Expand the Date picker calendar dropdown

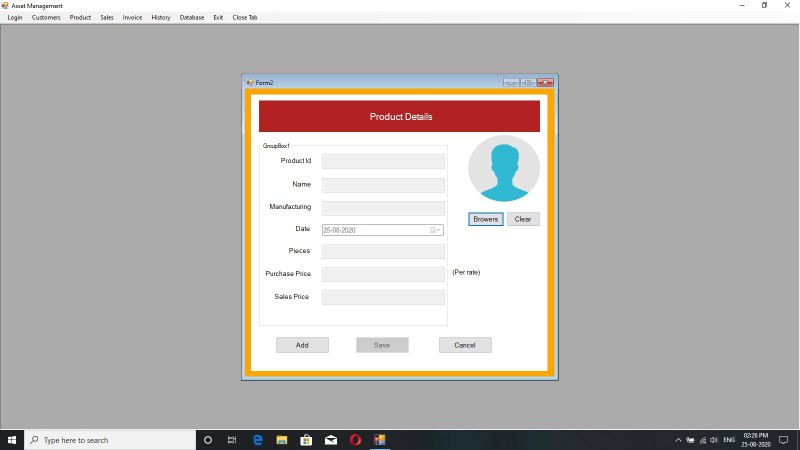435,230
